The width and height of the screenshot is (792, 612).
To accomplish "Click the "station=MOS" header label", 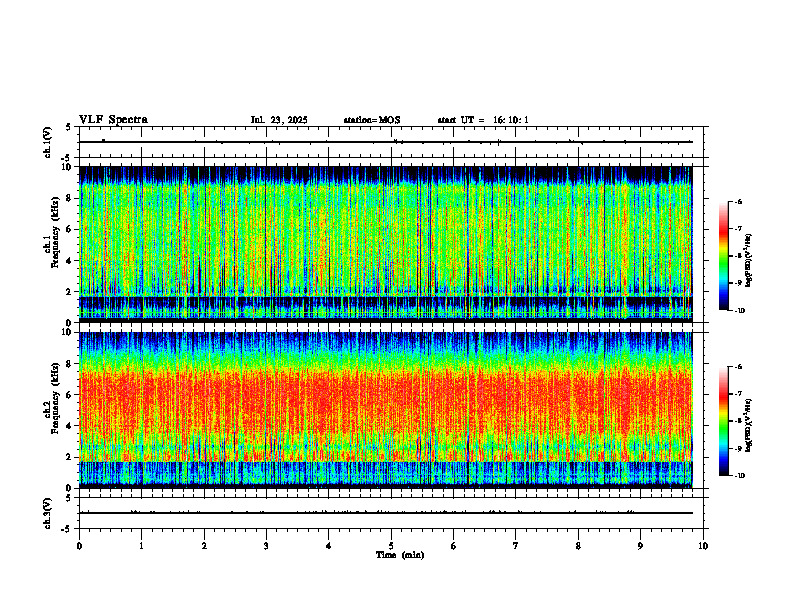I will pos(372,120).
